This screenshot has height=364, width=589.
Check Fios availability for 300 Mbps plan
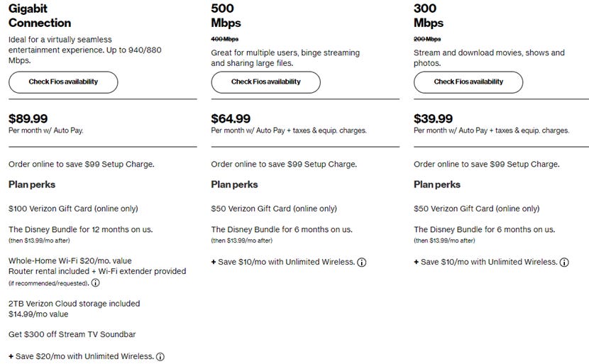(468, 82)
